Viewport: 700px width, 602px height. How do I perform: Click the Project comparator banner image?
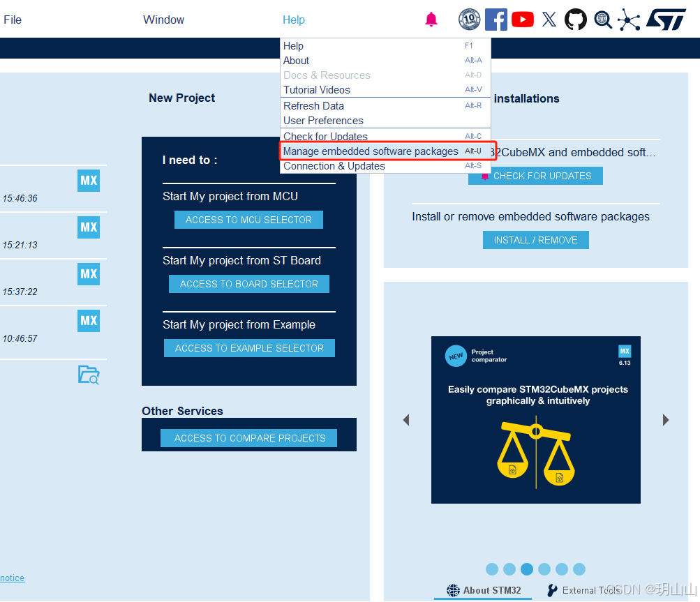tap(536, 420)
